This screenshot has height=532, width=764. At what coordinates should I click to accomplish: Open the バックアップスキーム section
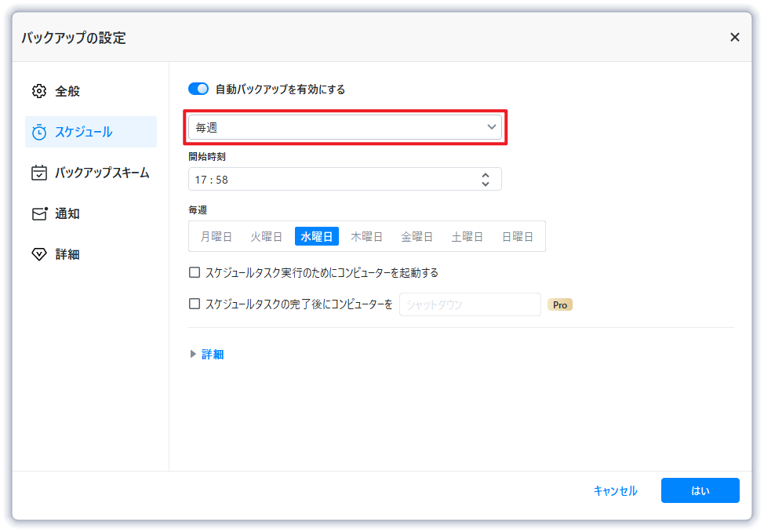point(102,173)
